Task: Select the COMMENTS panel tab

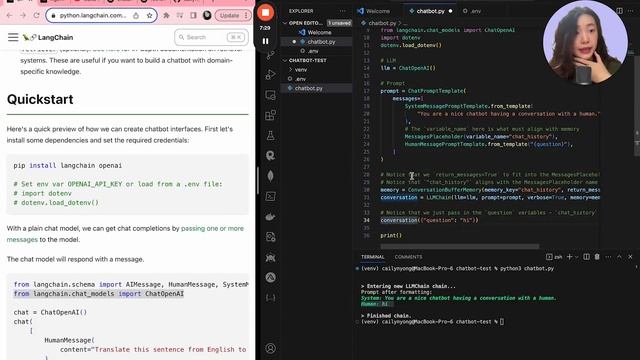Action: [x=408, y=257]
